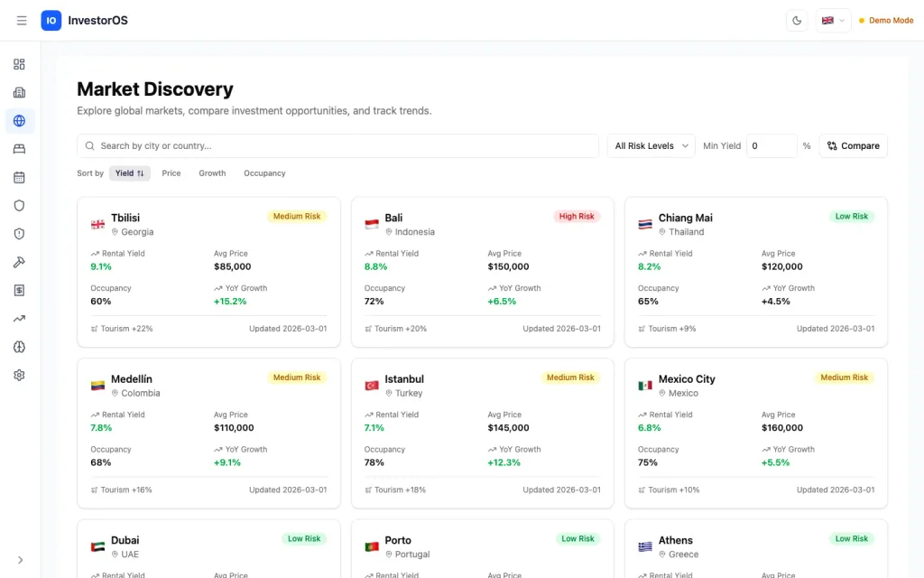Screen dimensions: 924x578
Task: Open the Athens market card title
Action: [675, 540]
